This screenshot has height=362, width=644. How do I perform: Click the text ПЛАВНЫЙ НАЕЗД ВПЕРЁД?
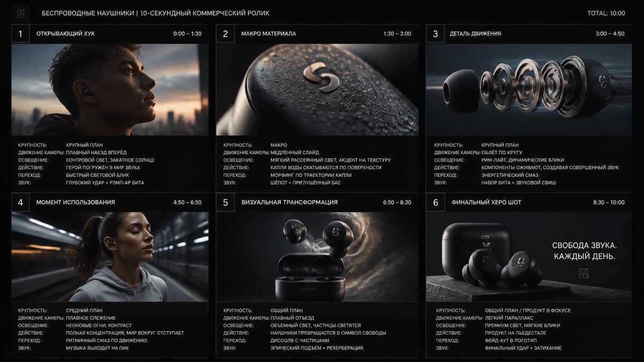click(x=96, y=152)
